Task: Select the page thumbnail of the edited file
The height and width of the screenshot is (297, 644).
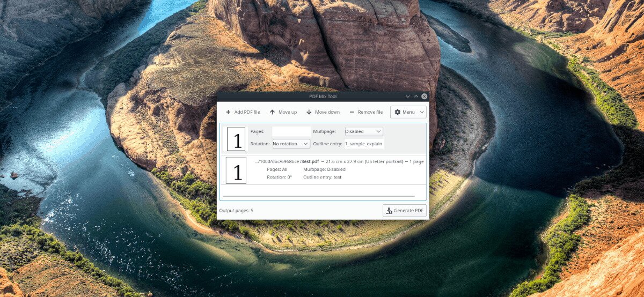Action: click(x=236, y=139)
